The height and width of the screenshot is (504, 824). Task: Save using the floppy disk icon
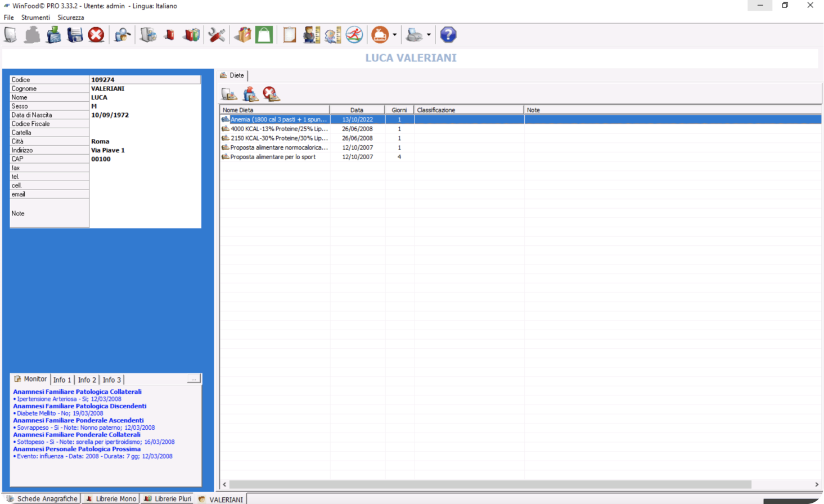point(75,35)
